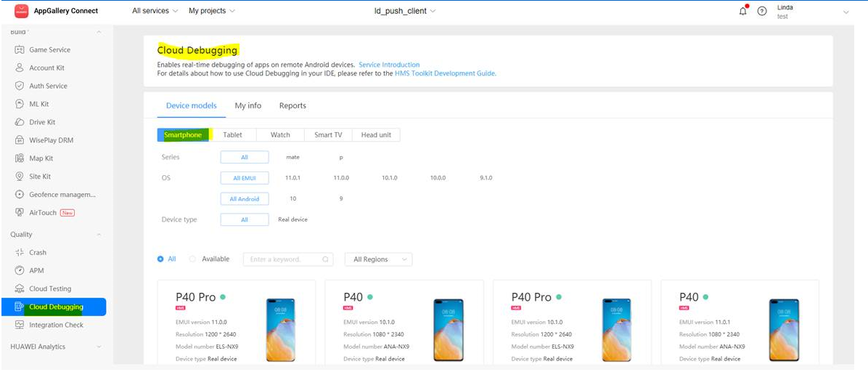Filter by the mate series
Image resolution: width=868 pixels, height=380 pixels.
click(292, 158)
